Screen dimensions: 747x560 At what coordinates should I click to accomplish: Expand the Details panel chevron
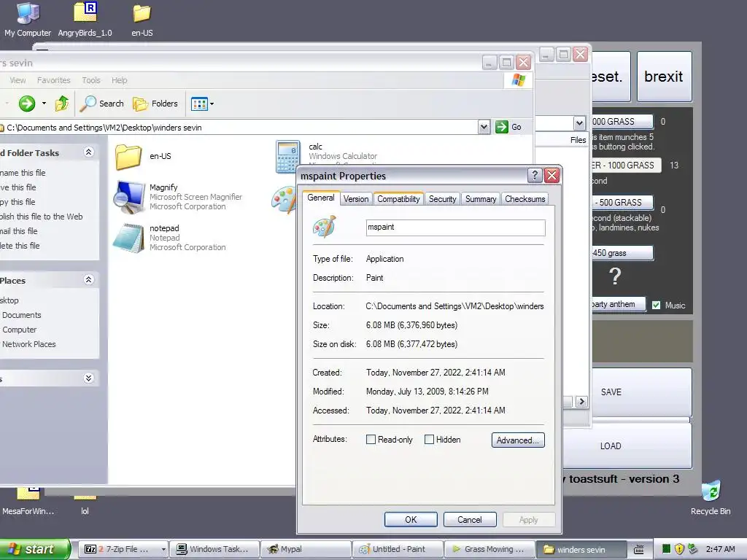88,378
